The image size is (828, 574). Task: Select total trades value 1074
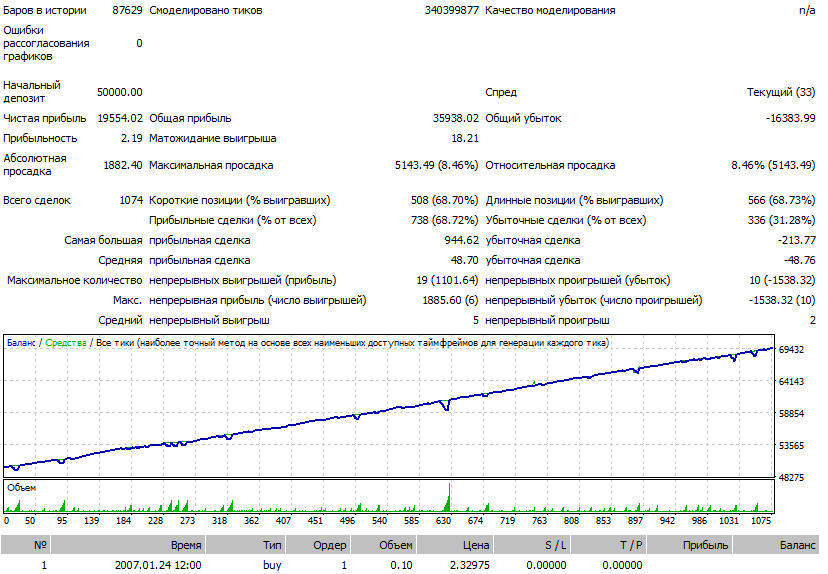tap(131, 200)
